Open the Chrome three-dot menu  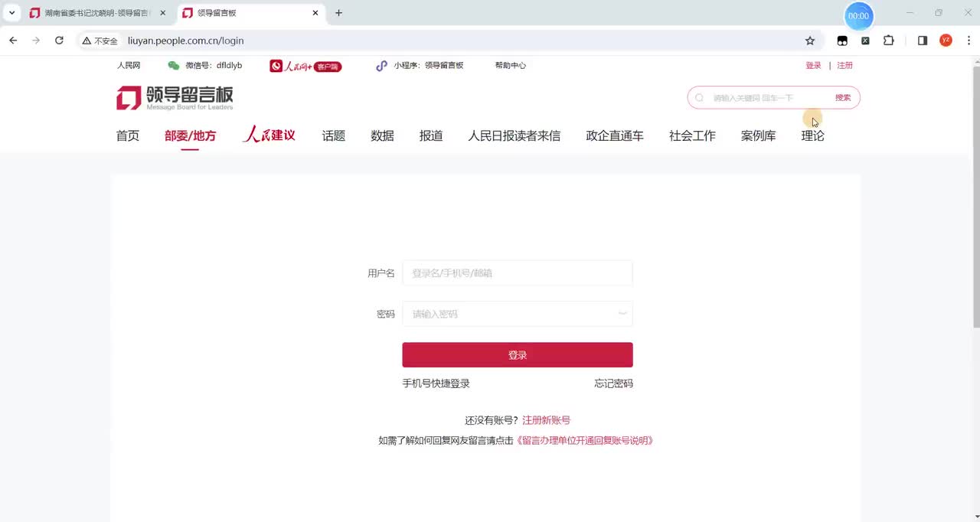click(968, 41)
